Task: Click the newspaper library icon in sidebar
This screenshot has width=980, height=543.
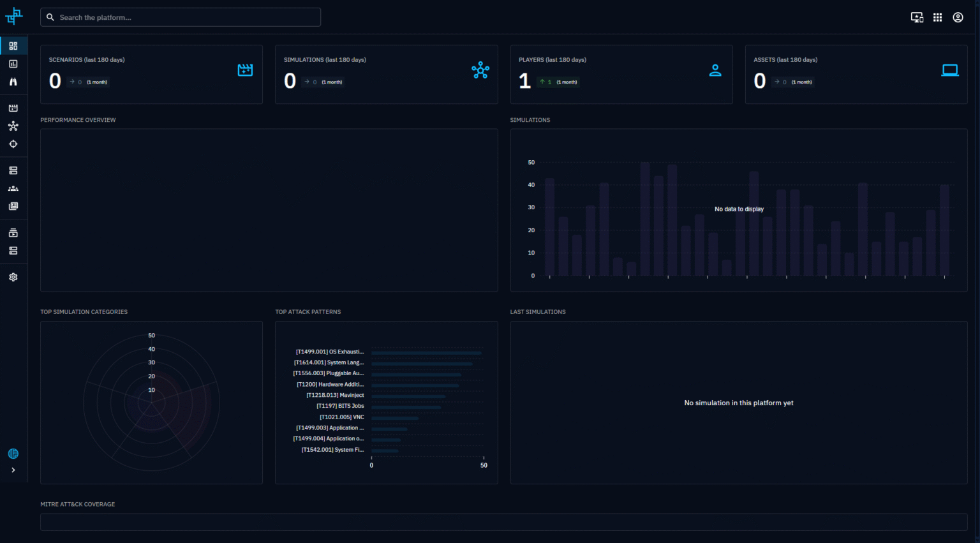Action: (x=13, y=207)
